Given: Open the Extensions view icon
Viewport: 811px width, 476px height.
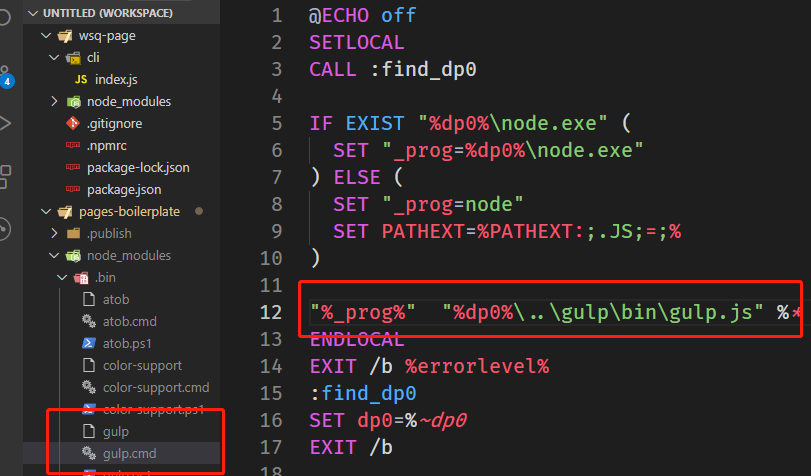Looking at the screenshot, I should (6, 174).
